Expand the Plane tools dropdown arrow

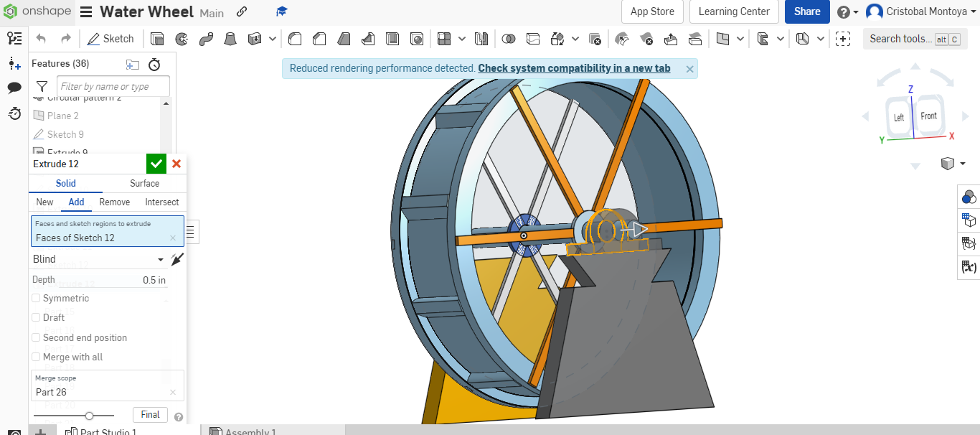tap(740, 39)
